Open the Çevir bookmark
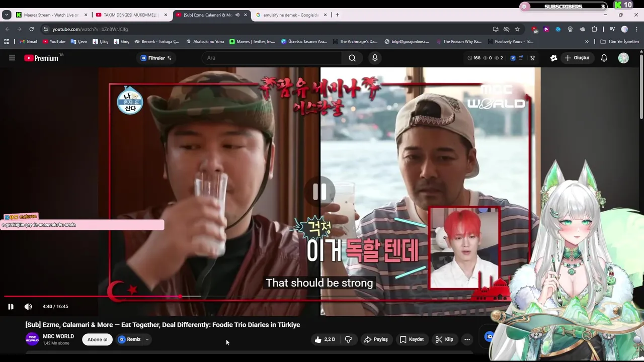 pyautogui.click(x=79, y=42)
